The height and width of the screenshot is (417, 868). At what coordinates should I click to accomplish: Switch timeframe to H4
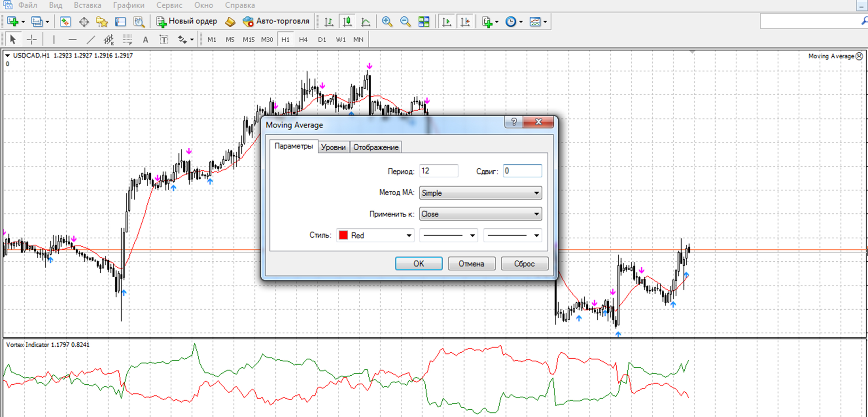point(303,40)
